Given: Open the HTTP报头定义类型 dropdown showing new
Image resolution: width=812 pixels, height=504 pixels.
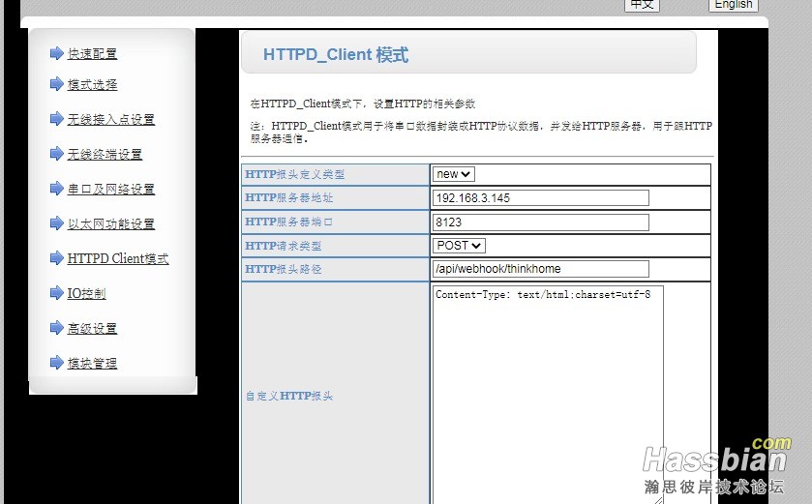Looking at the screenshot, I should coord(454,174).
